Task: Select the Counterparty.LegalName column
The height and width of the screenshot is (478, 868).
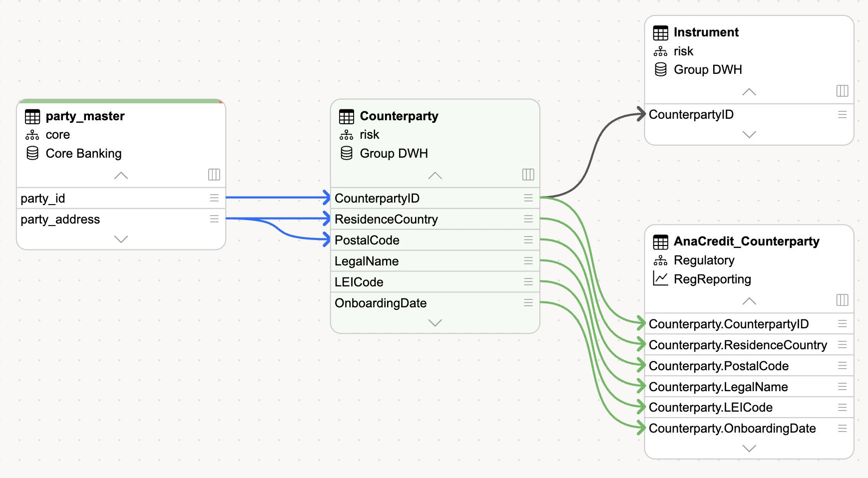Action: point(749,387)
